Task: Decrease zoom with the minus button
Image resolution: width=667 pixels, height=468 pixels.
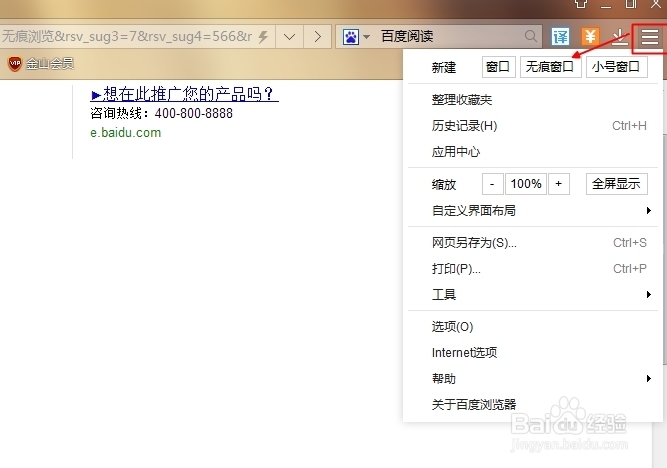Action: click(x=493, y=184)
